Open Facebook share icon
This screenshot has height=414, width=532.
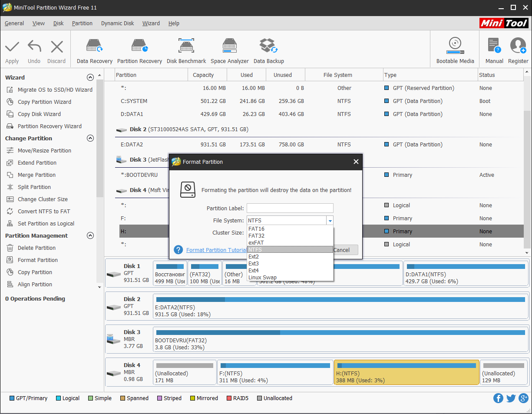498,398
